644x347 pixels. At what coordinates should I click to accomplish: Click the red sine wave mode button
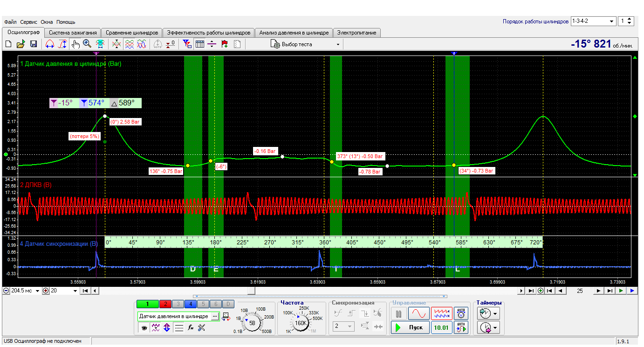[419, 313]
